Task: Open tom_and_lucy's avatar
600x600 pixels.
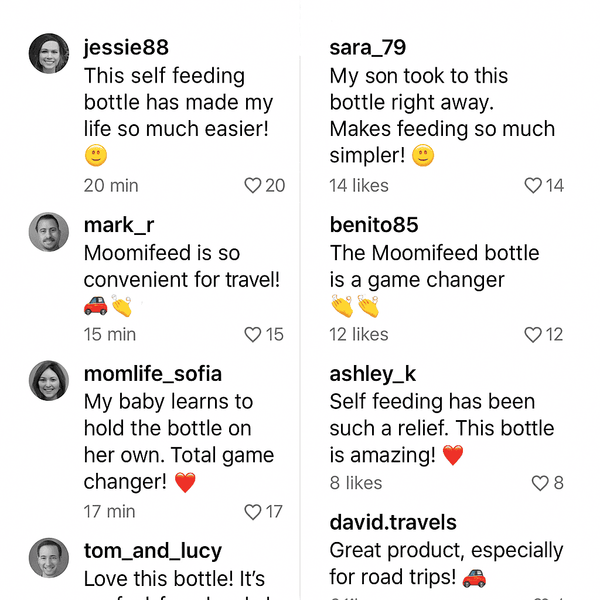Action: [x=49, y=558]
